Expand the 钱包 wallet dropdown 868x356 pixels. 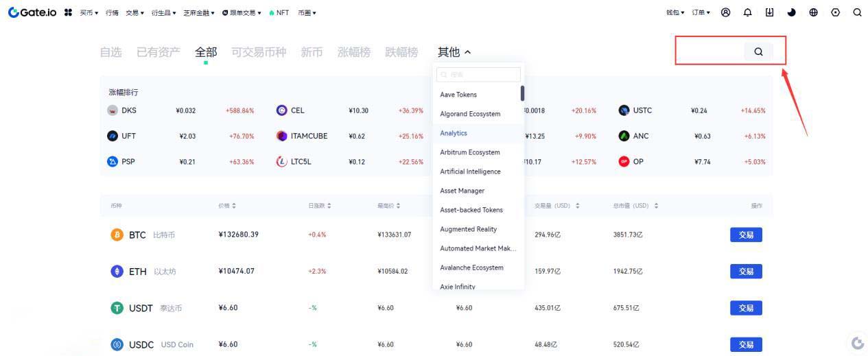[x=675, y=12]
